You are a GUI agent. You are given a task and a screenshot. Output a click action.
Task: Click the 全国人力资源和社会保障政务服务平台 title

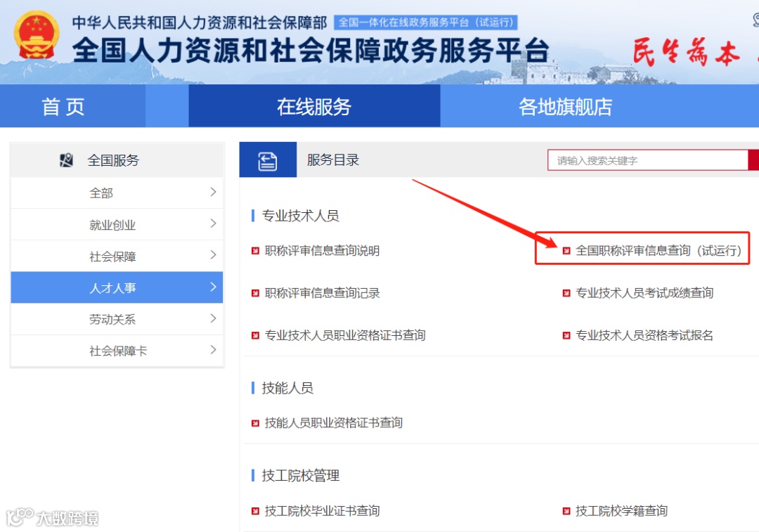pyautogui.click(x=311, y=51)
